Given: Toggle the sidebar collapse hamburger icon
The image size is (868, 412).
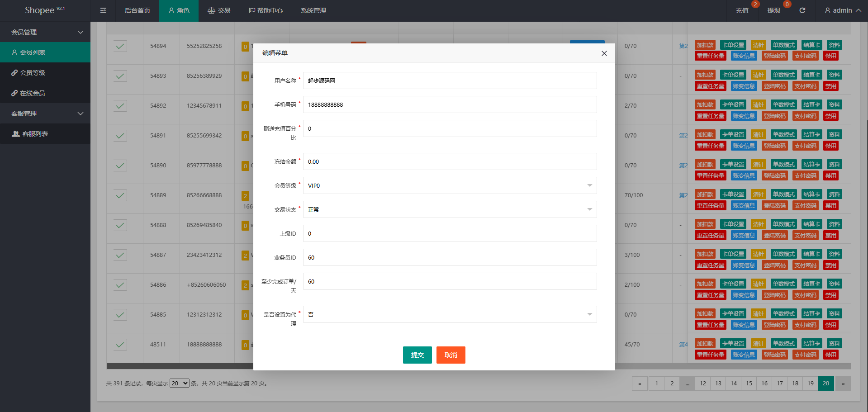Looking at the screenshot, I should [x=103, y=10].
